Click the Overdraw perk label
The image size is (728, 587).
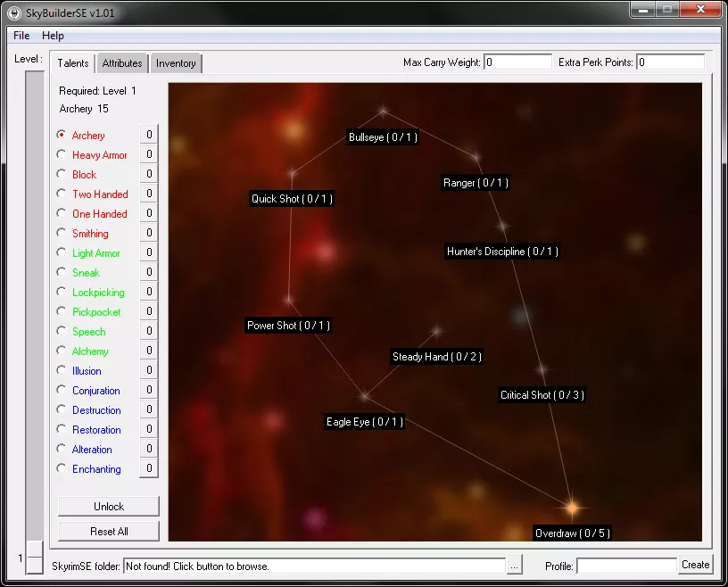pyautogui.click(x=573, y=533)
